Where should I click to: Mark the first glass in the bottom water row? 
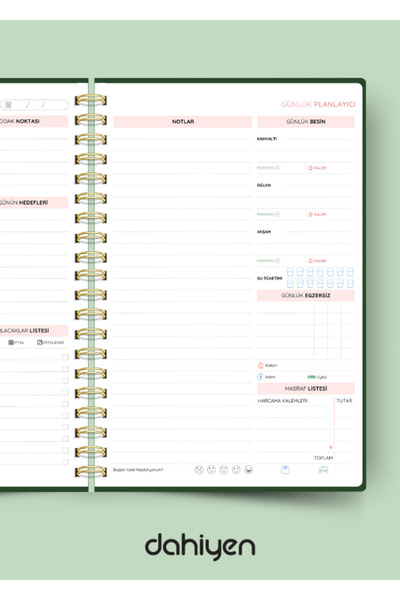pos(290,284)
